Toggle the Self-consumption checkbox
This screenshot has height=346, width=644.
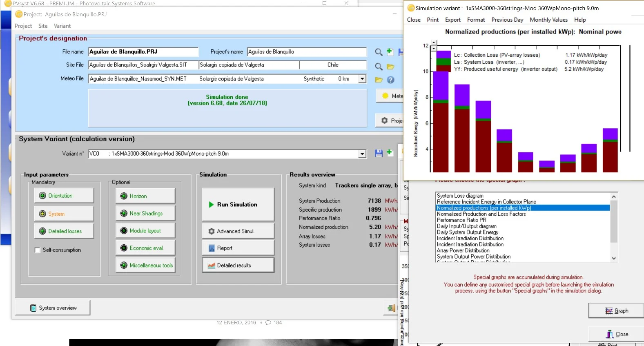(38, 250)
